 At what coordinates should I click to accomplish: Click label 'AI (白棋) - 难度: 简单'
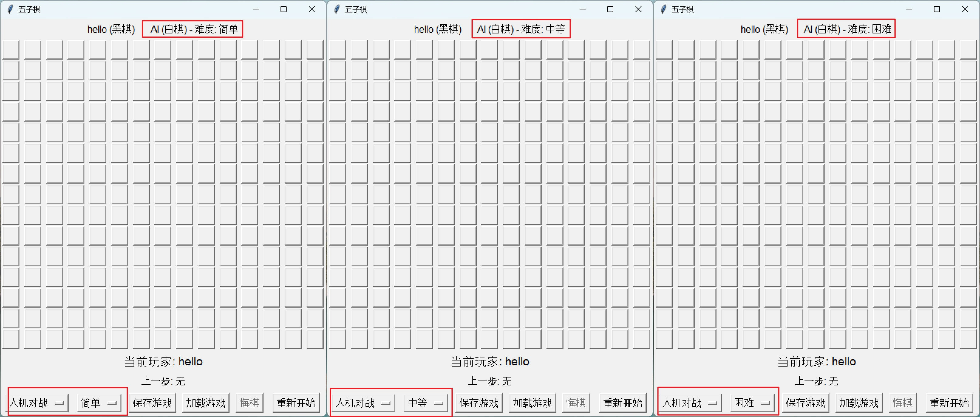tap(194, 29)
